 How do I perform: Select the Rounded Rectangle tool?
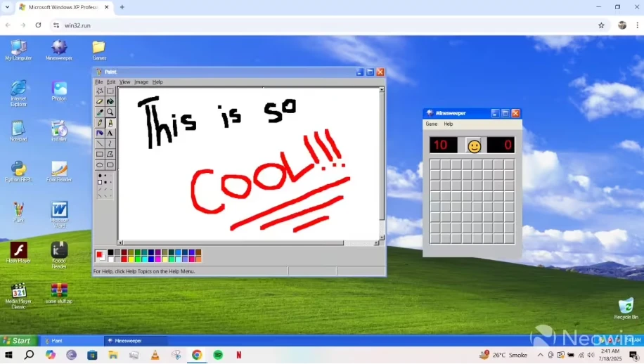tap(110, 165)
